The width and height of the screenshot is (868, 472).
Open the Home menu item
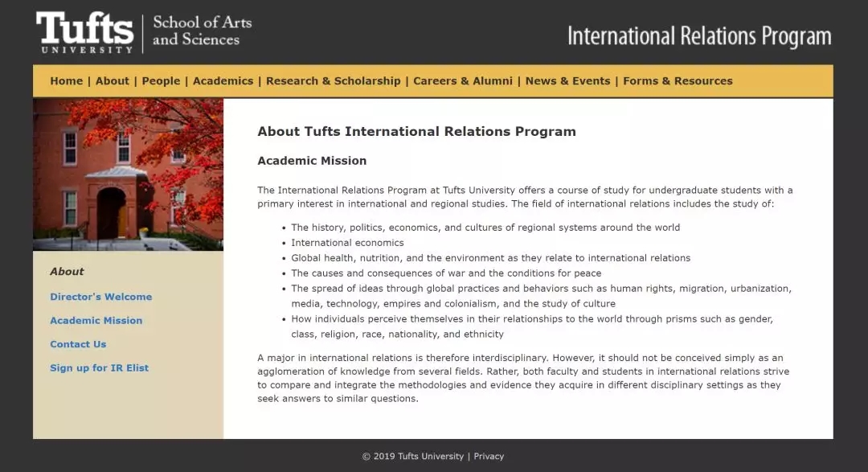click(66, 81)
